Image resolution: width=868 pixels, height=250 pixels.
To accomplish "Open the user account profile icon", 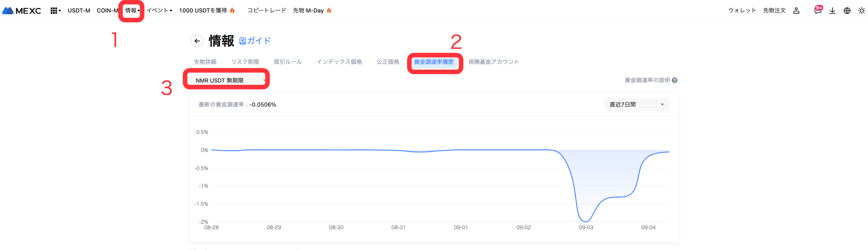I will 796,11.
